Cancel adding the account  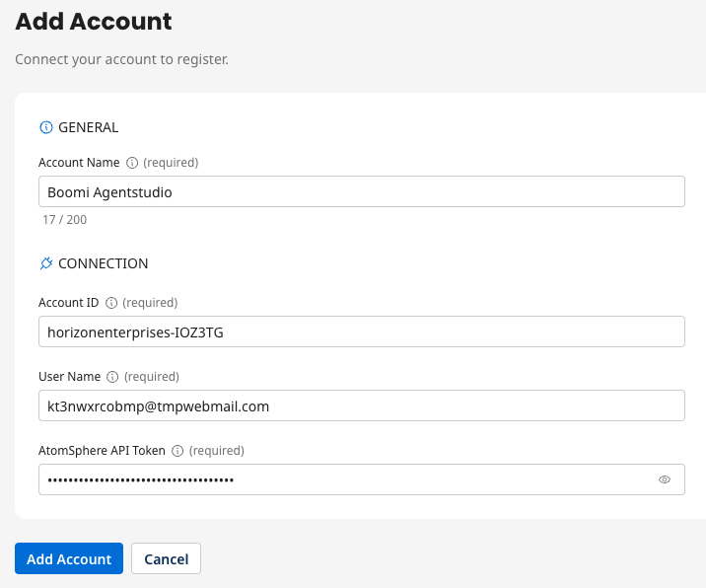click(166, 558)
